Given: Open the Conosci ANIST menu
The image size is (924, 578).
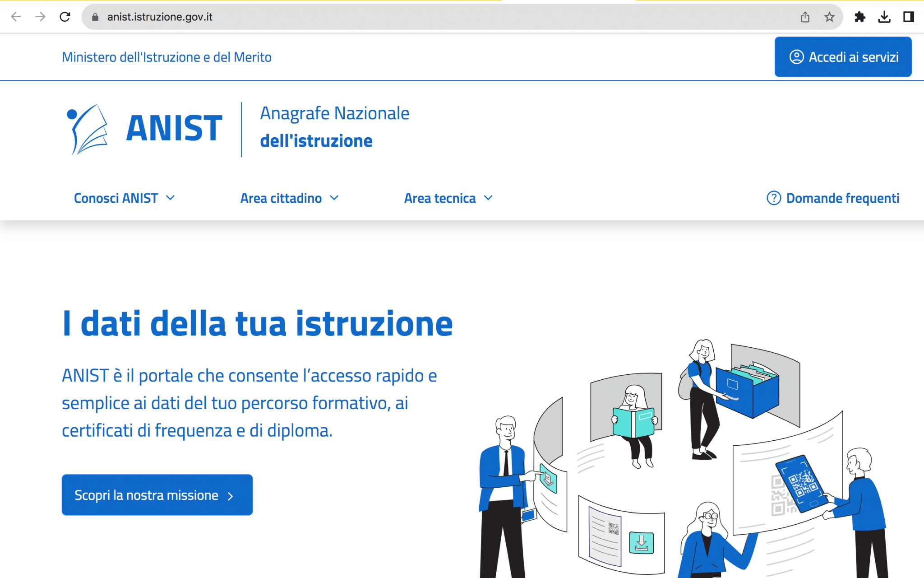Looking at the screenshot, I should coord(125,198).
